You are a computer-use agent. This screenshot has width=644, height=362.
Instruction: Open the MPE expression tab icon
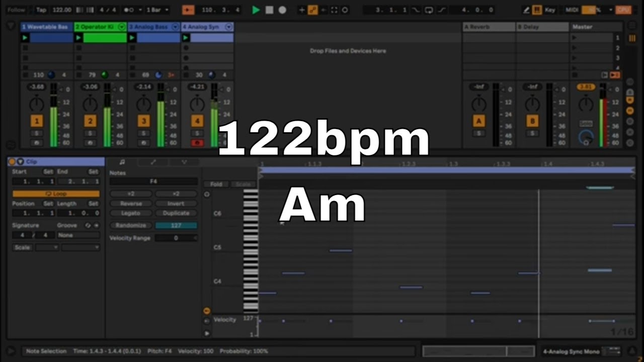tap(184, 162)
